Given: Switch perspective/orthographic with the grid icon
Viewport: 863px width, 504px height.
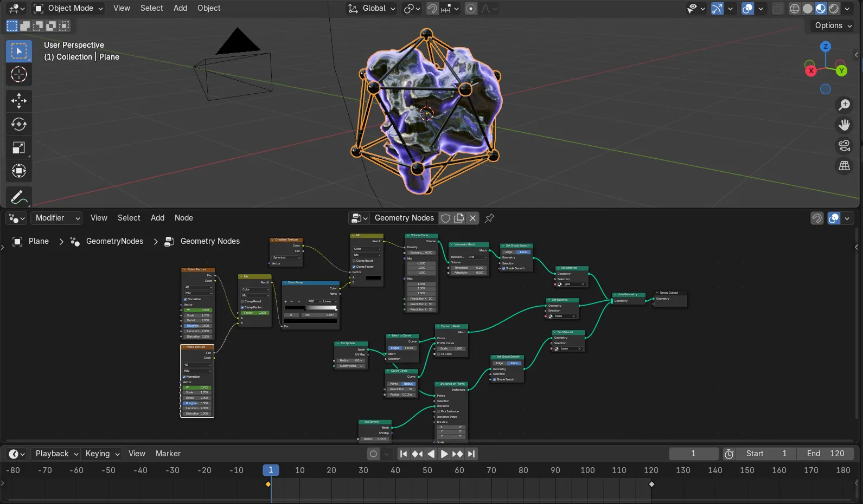Looking at the screenshot, I should click(844, 166).
